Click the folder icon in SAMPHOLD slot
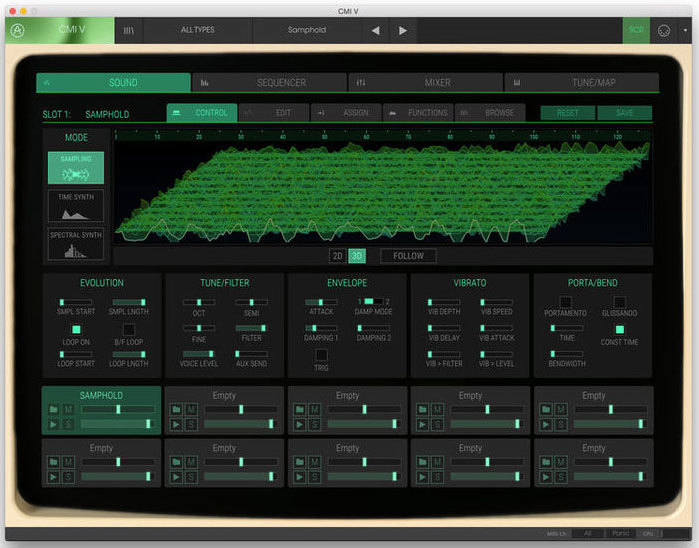699x548 pixels. (x=51, y=409)
